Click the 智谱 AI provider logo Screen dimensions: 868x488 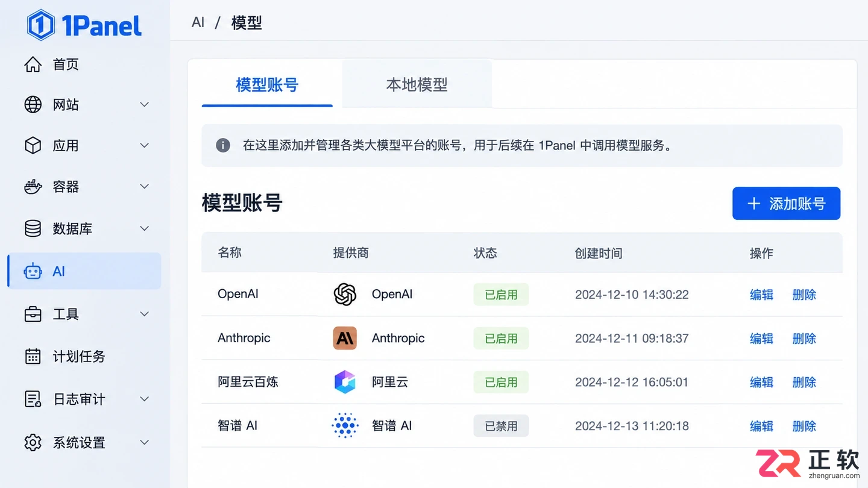pyautogui.click(x=345, y=426)
